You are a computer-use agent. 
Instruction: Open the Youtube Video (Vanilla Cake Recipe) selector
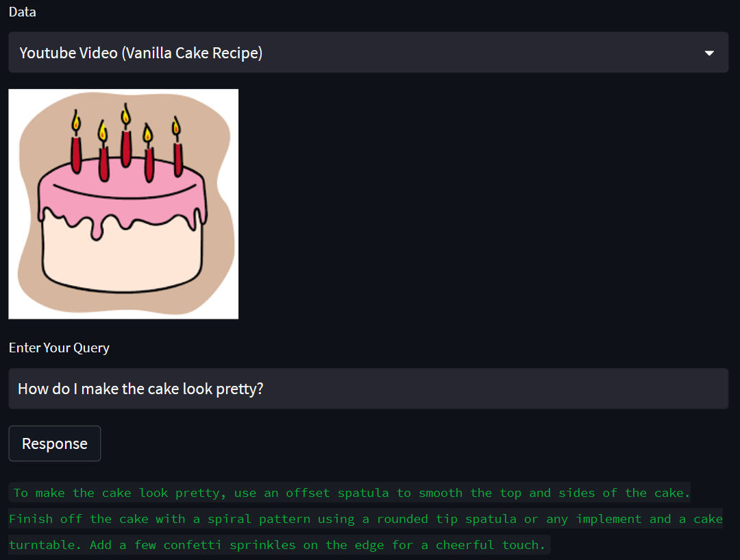click(x=368, y=52)
